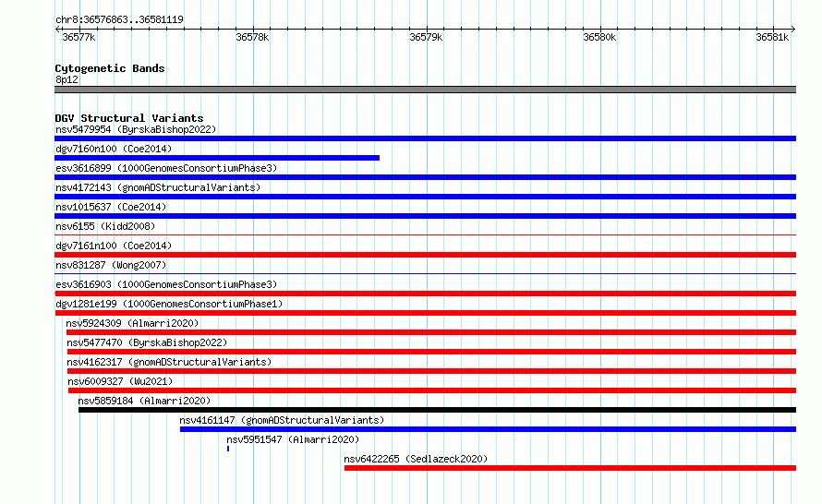The image size is (822, 504).
Task: Click the red bar for nsv6009327
Action: (x=432, y=390)
